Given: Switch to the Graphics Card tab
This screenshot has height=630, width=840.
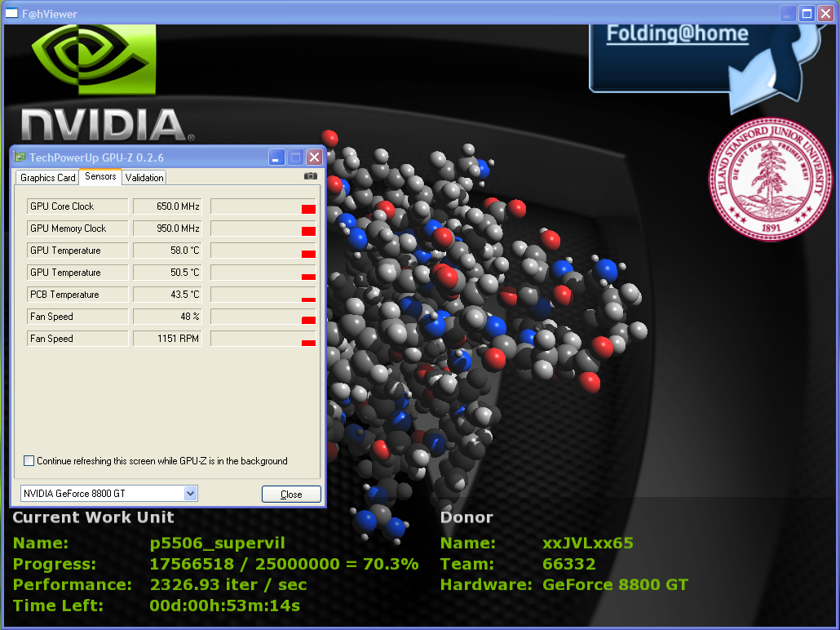Looking at the screenshot, I should click(47, 177).
